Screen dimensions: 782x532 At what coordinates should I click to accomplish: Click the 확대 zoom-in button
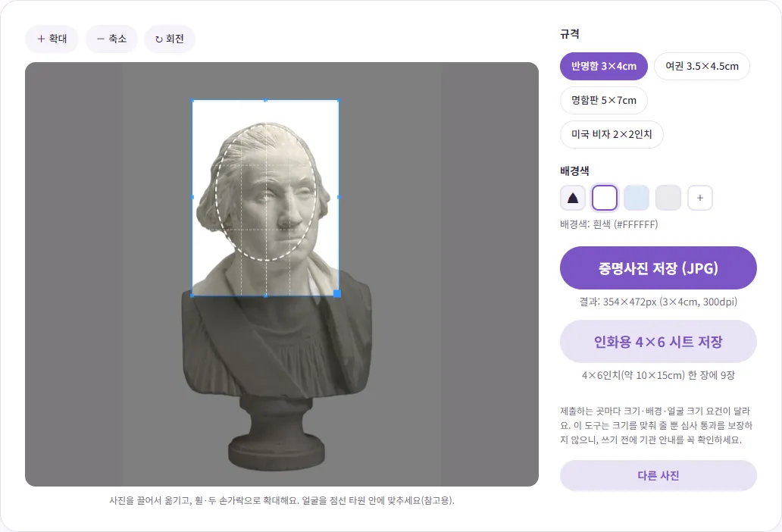tap(52, 39)
